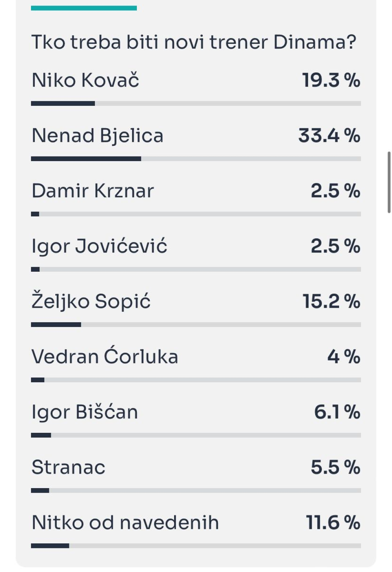Viewport: 392px width, 572px height.
Task: Click the 11.6 % result value
Action: pyautogui.click(x=333, y=523)
